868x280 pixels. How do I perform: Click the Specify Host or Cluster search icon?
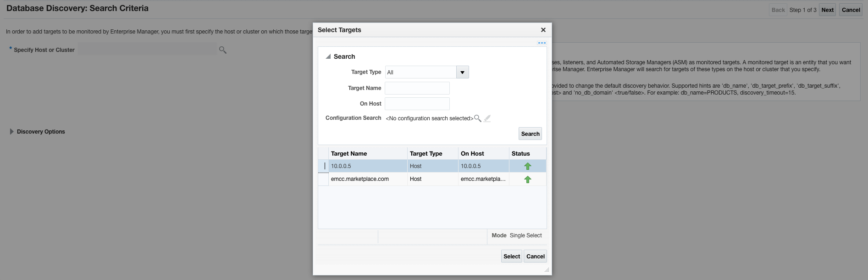(223, 50)
